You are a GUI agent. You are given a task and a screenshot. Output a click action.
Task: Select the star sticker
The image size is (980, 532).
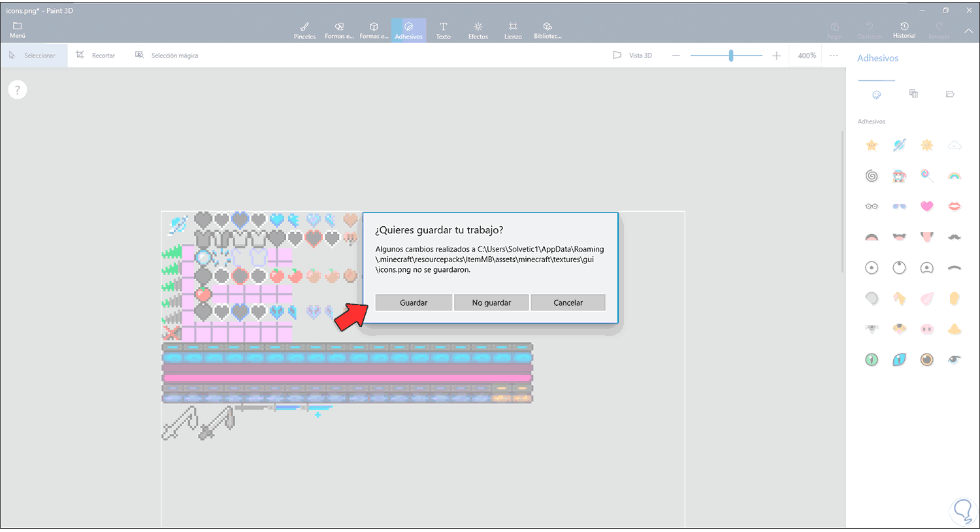click(872, 145)
